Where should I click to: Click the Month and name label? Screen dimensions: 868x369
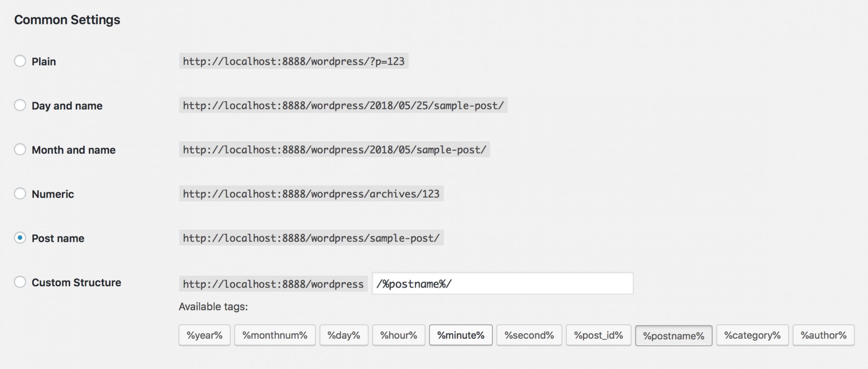(74, 150)
